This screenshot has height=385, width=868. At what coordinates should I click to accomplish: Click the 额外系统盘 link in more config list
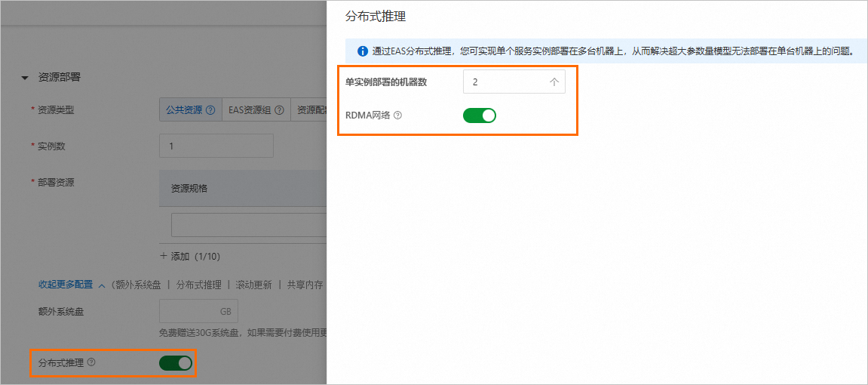(x=138, y=285)
